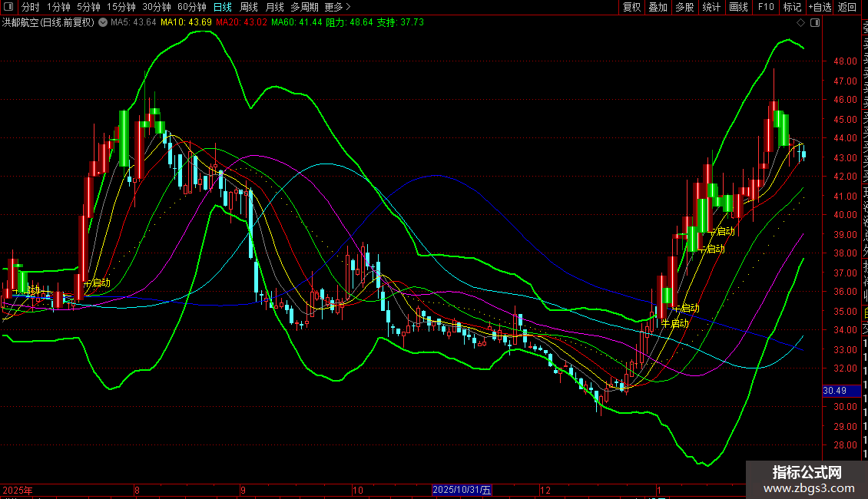Select the 月线 monthly period

click(x=274, y=7)
